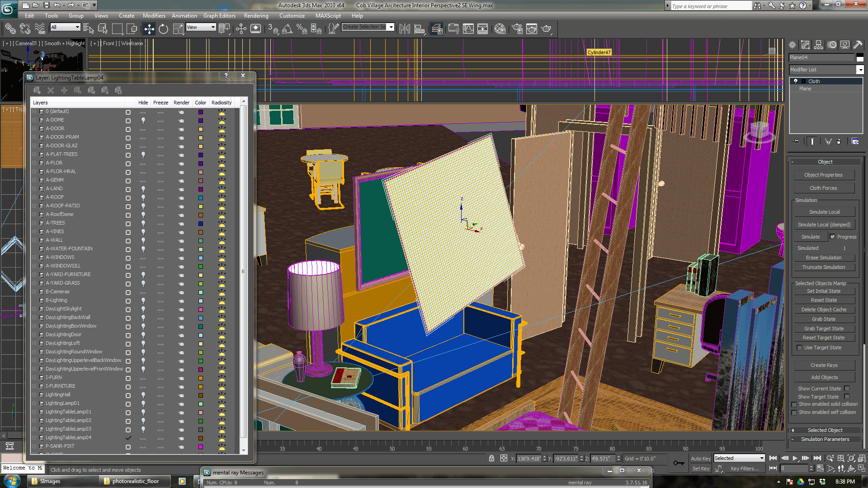Image resolution: width=868 pixels, height=488 pixels.
Task: Open the selection filter All dropdown
Action: 65,28
